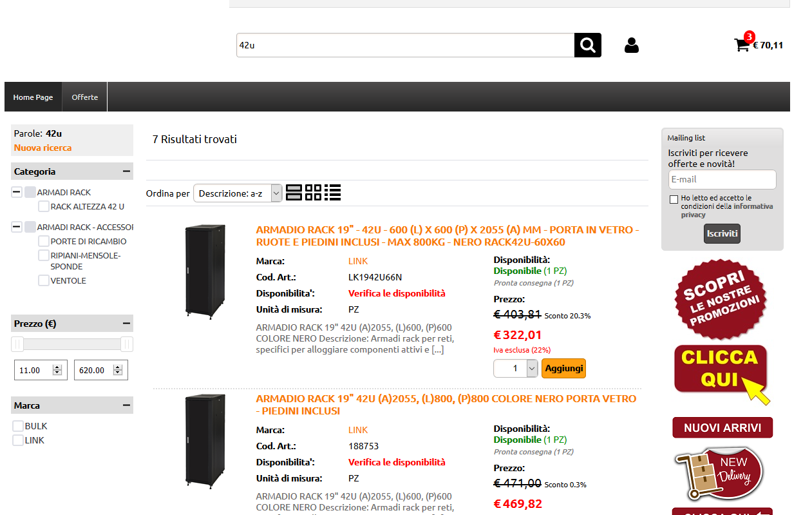
Task: Check the LINK brand filter
Action: pyautogui.click(x=18, y=440)
